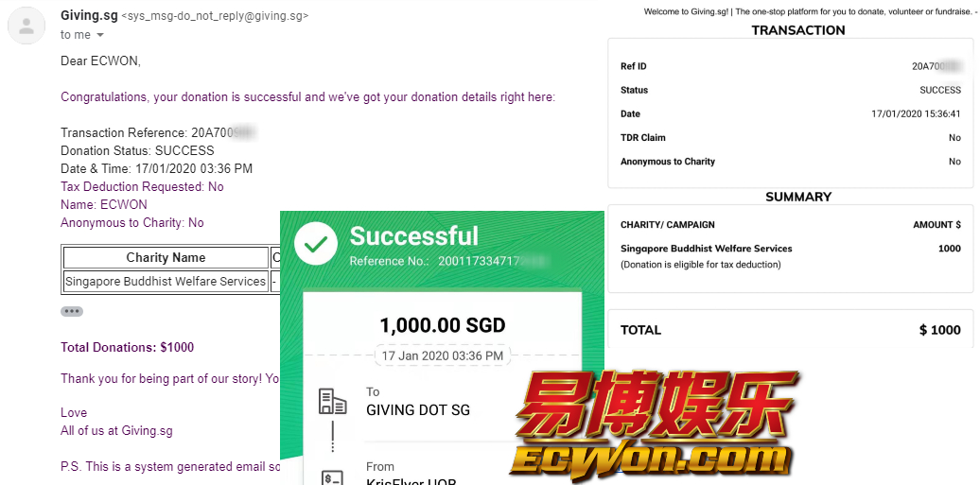Screen dimensions: 980x485
Task: Click the building icon beside GIVING DOT SG
Action: click(333, 401)
